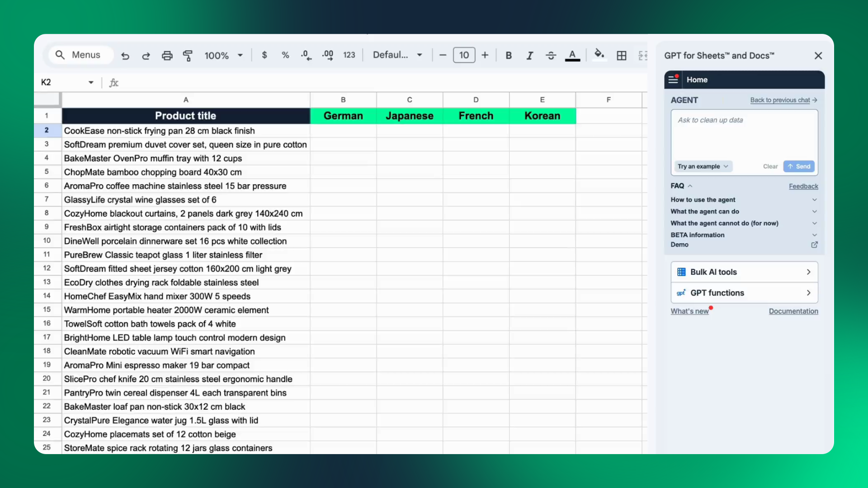Viewport: 868px width, 488px height.
Task: Select the paint format tool
Action: point(188,56)
